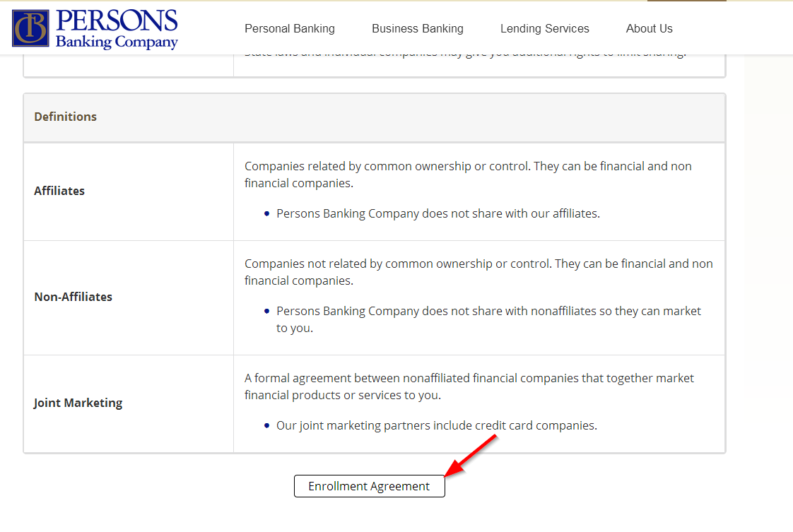Go home via Persons Banking Company wordmark

pyautogui.click(x=117, y=29)
